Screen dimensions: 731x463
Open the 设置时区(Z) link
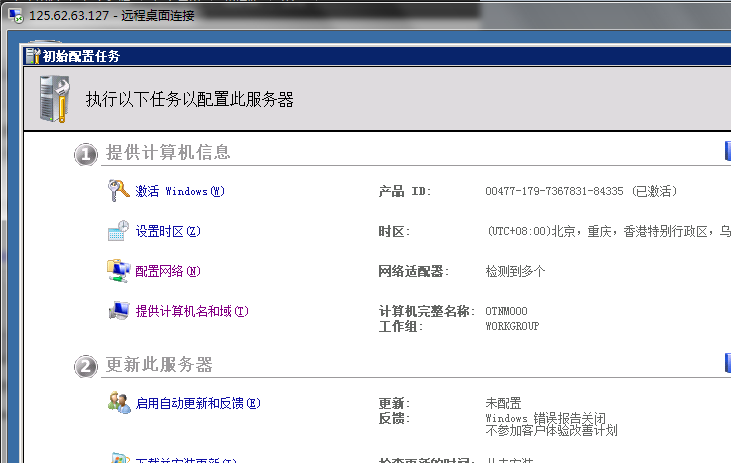(x=168, y=231)
